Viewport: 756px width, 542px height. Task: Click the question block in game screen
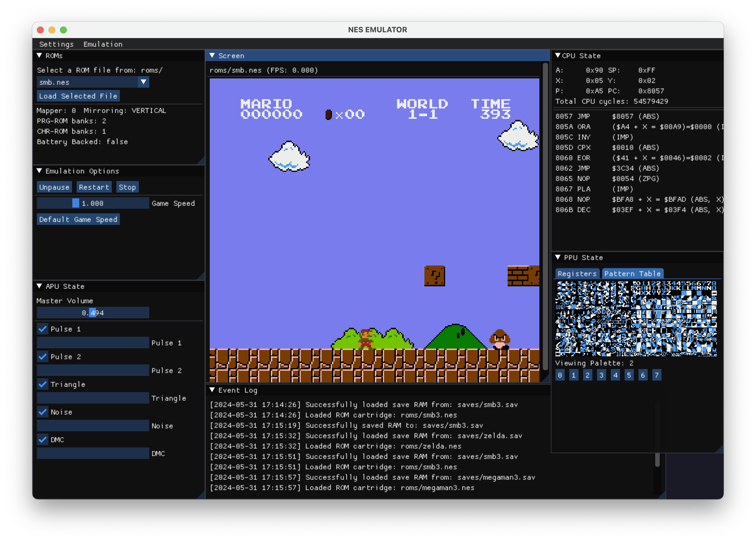tap(435, 276)
